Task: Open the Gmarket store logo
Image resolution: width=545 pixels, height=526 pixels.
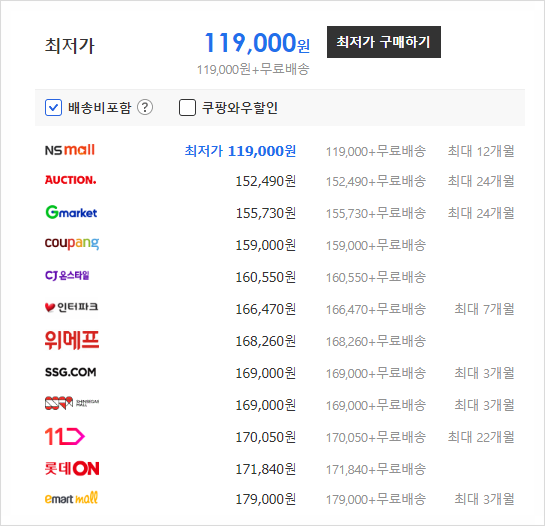Action: tap(71, 212)
